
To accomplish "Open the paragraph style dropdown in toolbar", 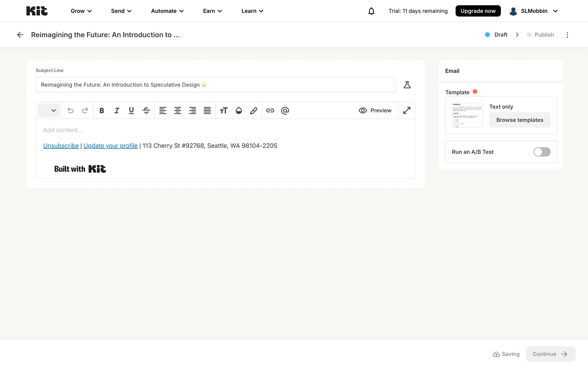I will (49, 110).
